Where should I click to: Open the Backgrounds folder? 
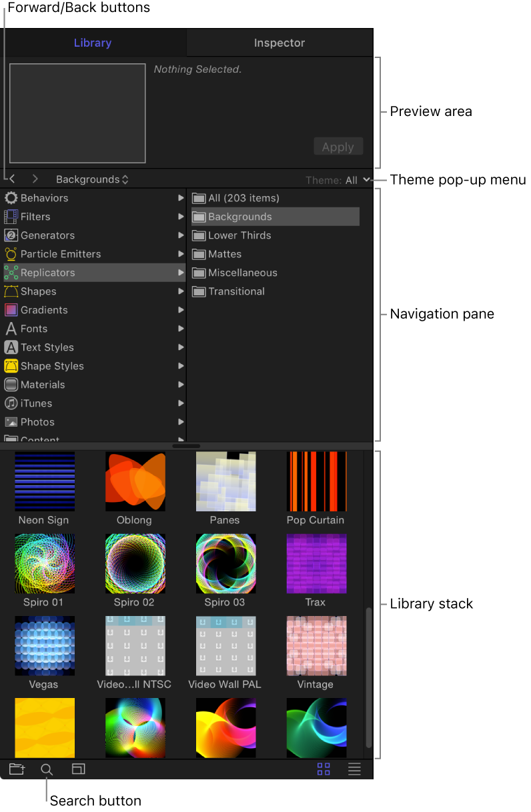pos(275,217)
